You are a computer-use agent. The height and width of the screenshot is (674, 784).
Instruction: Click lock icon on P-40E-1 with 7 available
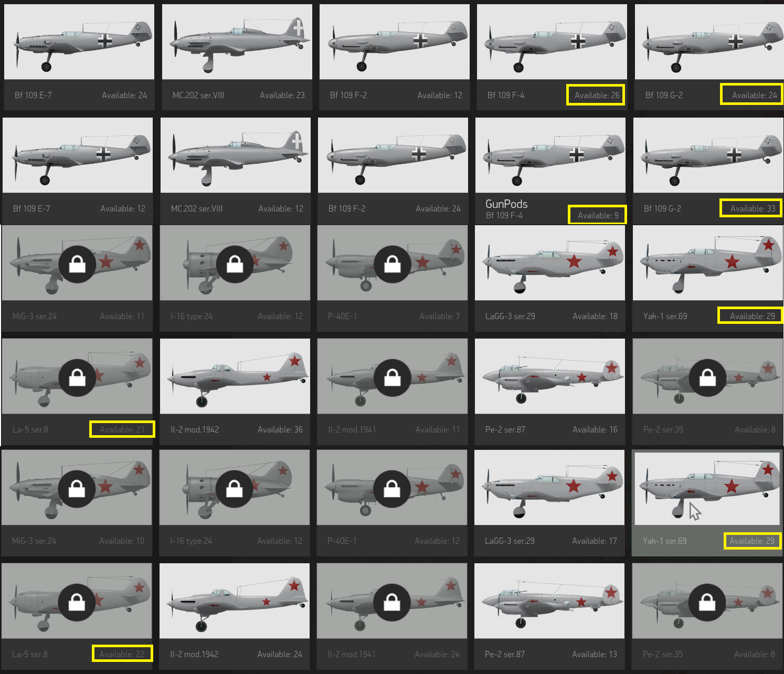(x=393, y=264)
